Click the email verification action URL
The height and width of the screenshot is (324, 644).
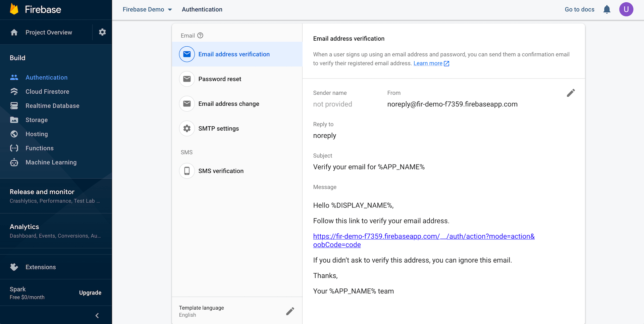424,236
